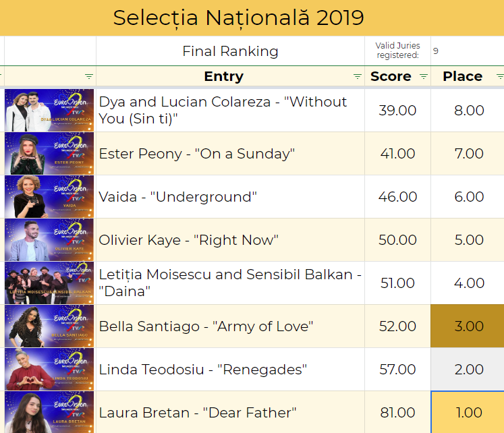Open the Score column filter icon
This screenshot has width=504, height=433.
point(424,76)
